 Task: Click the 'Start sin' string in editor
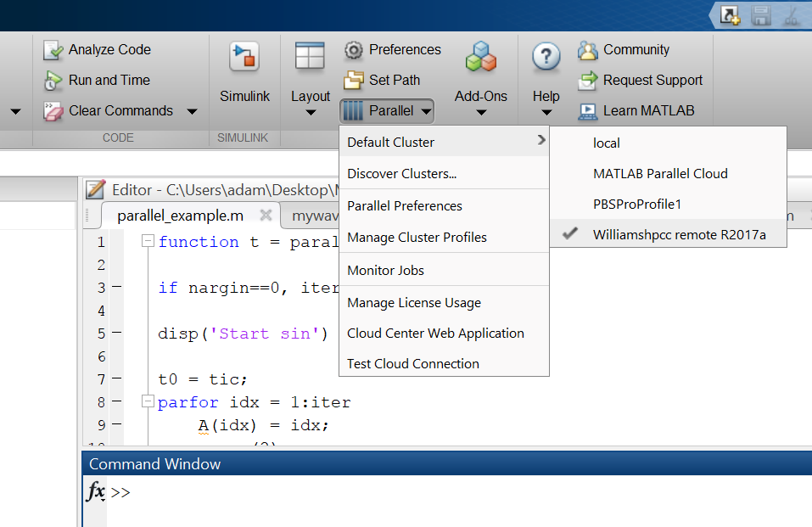pyautogui.click(x=265, y=334)
